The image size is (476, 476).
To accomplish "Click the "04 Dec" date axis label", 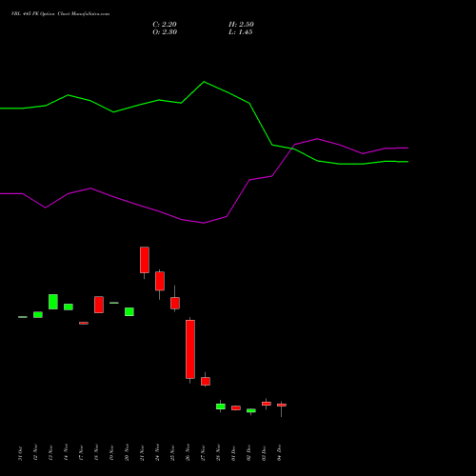I will click(279, 453).
